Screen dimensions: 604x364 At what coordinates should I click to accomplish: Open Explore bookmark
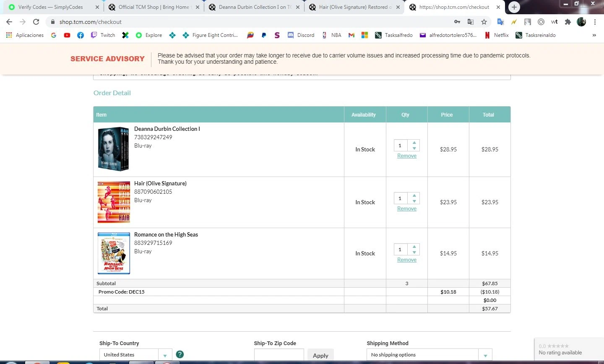(x=149, y=35)
